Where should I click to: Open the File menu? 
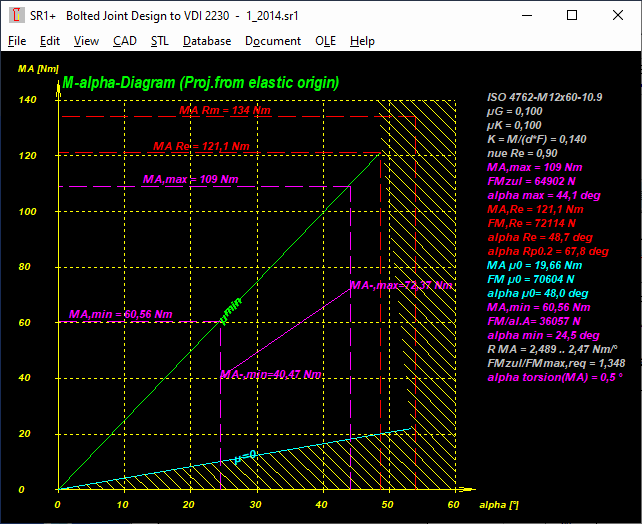pos(17,41)
